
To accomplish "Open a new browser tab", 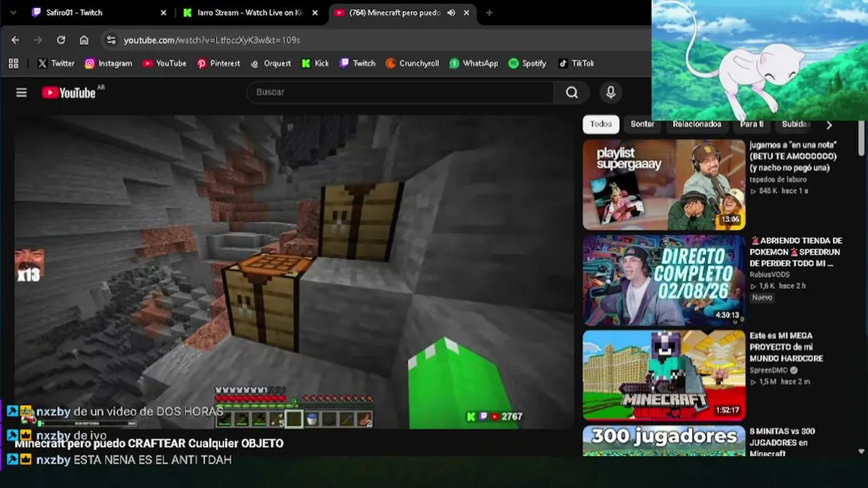I will [489, 13].
